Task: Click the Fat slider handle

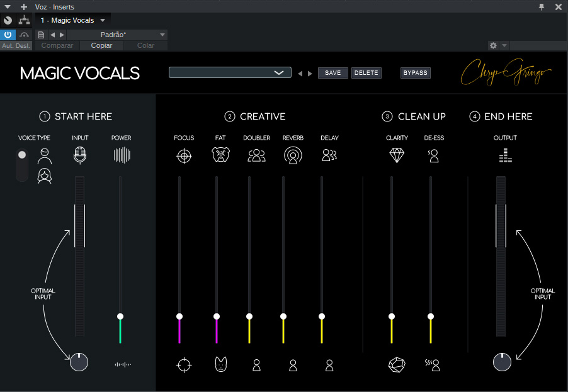Action: 217,316
